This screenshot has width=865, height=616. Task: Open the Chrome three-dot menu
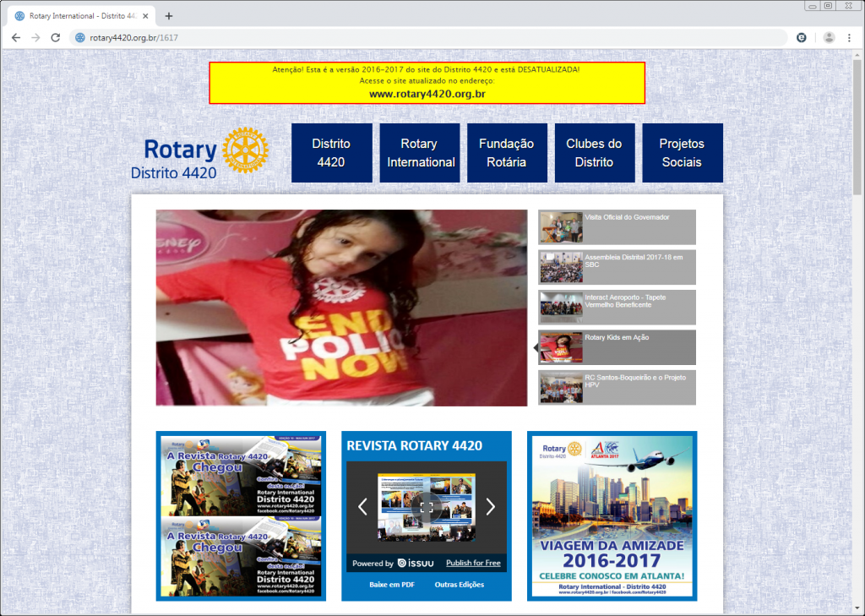[x=849, y=38]
